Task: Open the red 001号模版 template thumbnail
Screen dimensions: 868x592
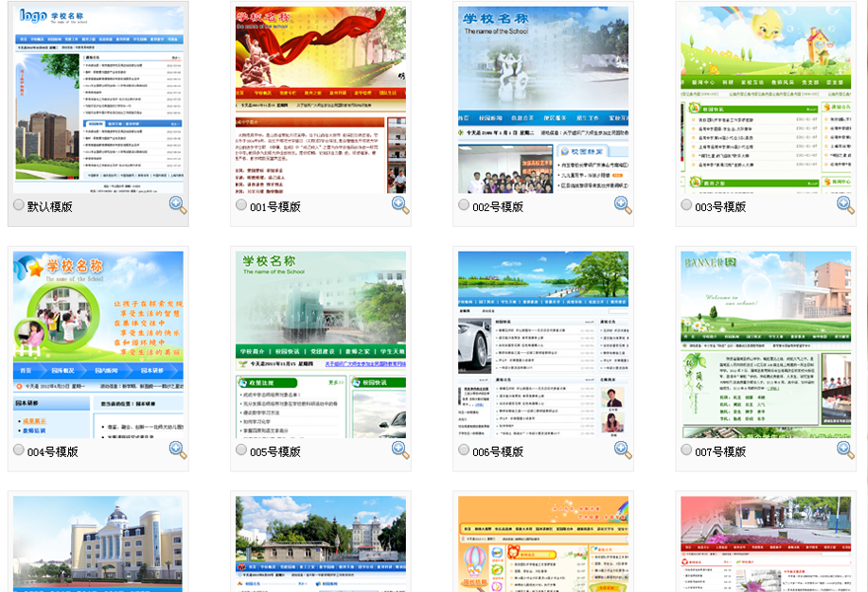Action: click(x=320, y=99)
